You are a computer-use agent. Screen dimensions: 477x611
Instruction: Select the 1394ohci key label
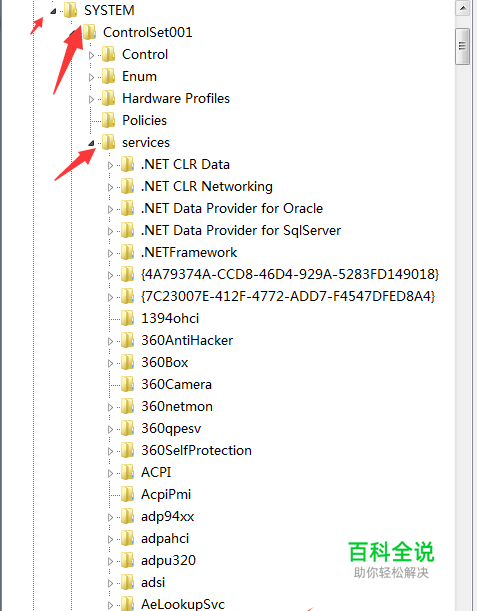coord(170,318)
